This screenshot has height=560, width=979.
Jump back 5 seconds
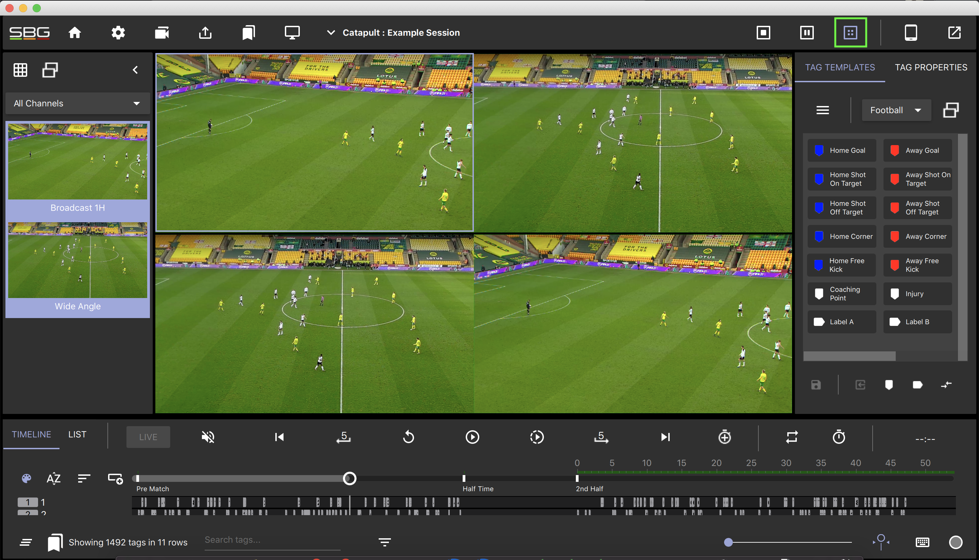(344, 437)
